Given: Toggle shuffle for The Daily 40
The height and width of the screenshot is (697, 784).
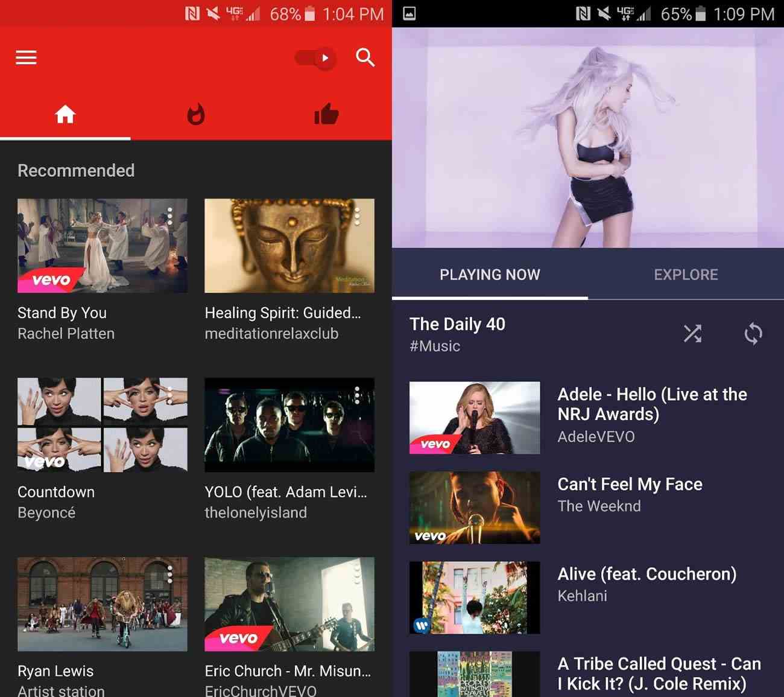Looking at the screenshot, I should pyautogui.click(x=692, y=333).
